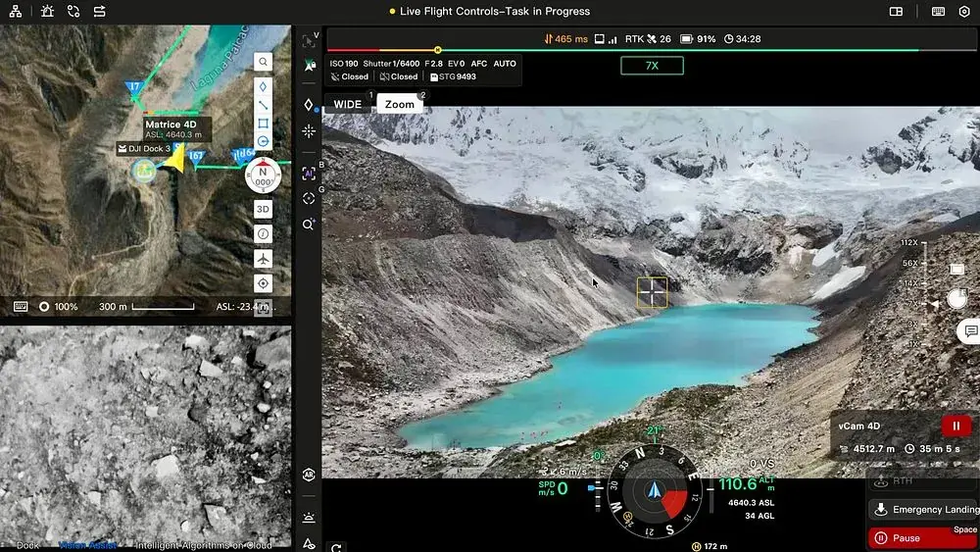Viewport: 980px width, 552px height.
Task: Click the F 2.8 aperture value
Action: (x=434, y=64)
